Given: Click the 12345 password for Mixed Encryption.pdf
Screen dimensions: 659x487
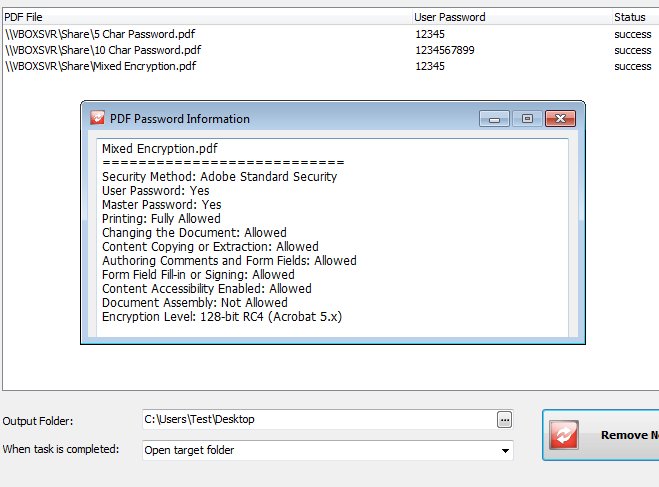Looking at the screenshot, I should point(430,66).
